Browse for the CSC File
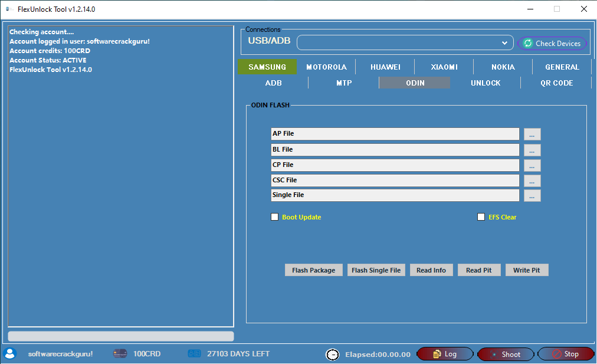This screenshot has height=364, width=597. [532, 181]
